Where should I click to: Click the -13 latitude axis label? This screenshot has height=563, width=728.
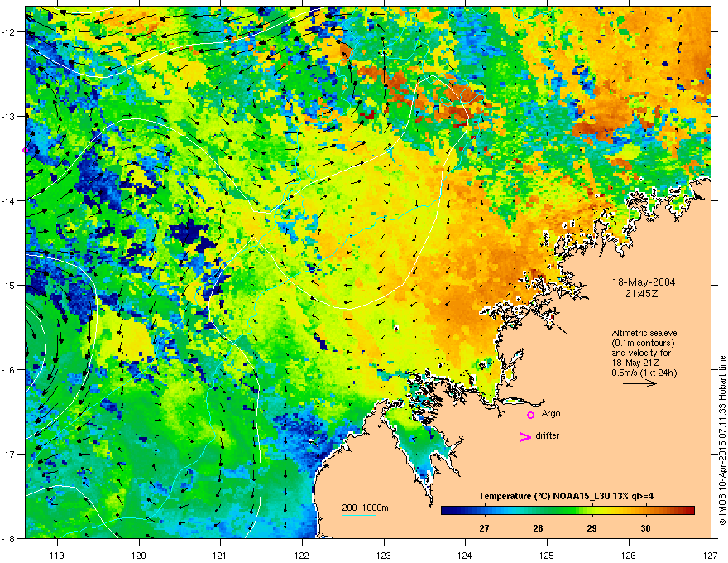[9, 116]
